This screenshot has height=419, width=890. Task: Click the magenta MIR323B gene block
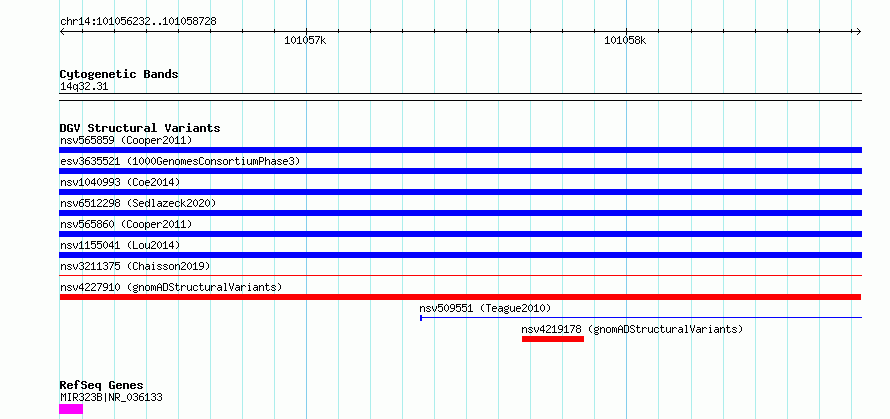[71, 409]
